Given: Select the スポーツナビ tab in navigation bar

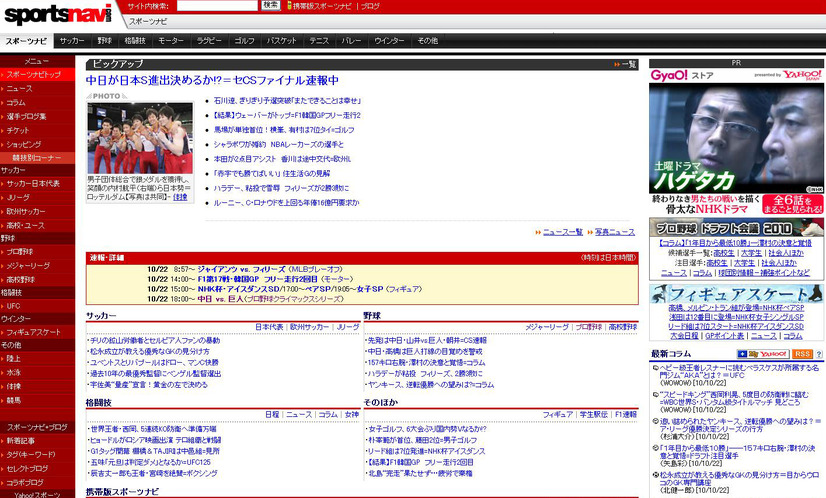Looking at the screenshot, I should pos(26,41).
